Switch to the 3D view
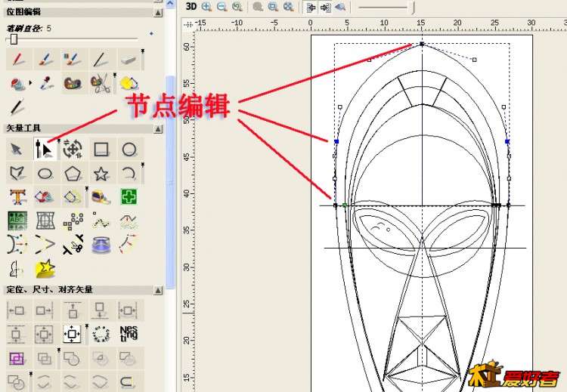The image size is (567, 392). click(191, 6)
